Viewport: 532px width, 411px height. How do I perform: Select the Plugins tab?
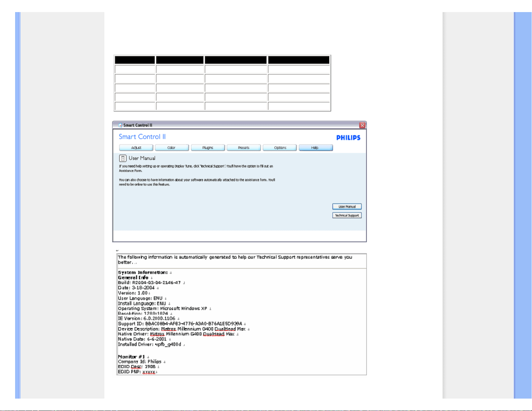208,148
